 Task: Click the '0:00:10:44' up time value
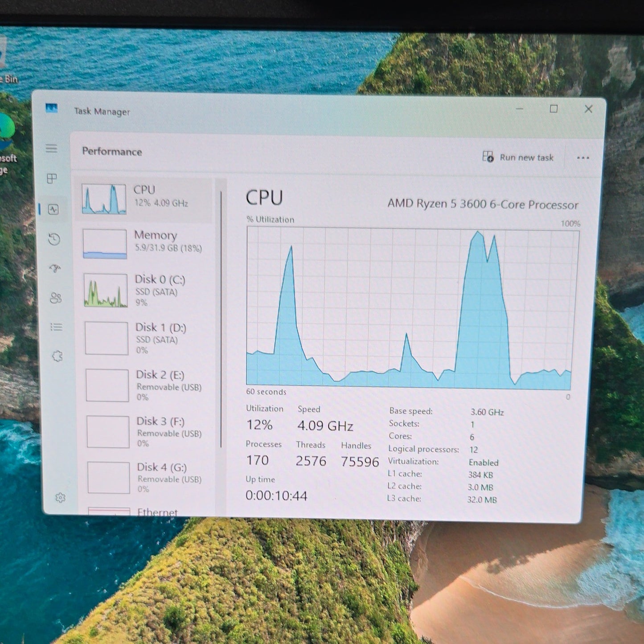[276, 496]
